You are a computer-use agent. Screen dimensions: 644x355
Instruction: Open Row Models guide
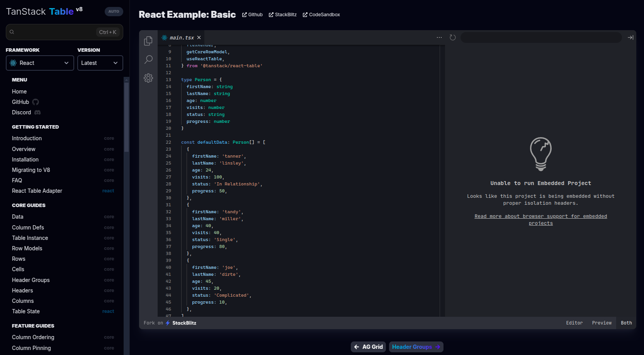click(x=63, y=248)
